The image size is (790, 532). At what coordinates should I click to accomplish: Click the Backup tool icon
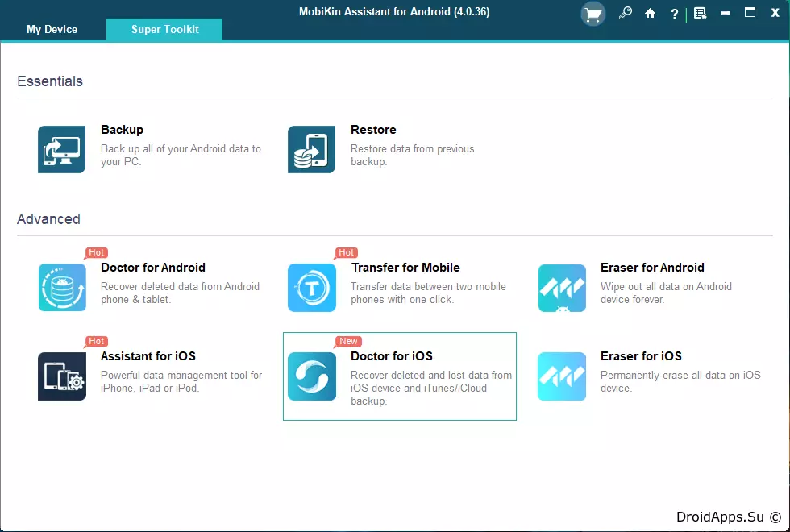[61, 149]
